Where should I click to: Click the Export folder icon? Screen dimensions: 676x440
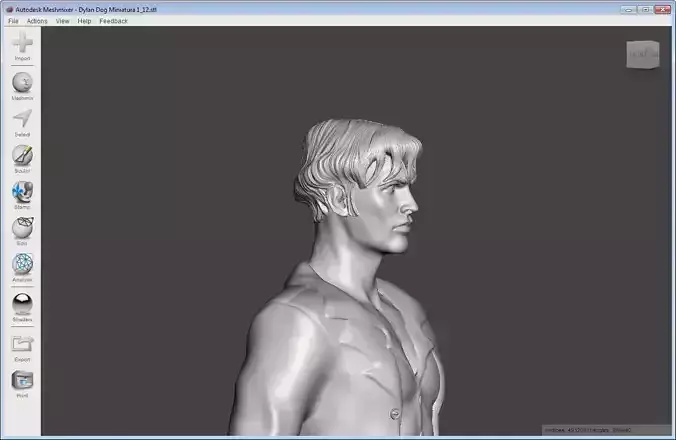22,344
